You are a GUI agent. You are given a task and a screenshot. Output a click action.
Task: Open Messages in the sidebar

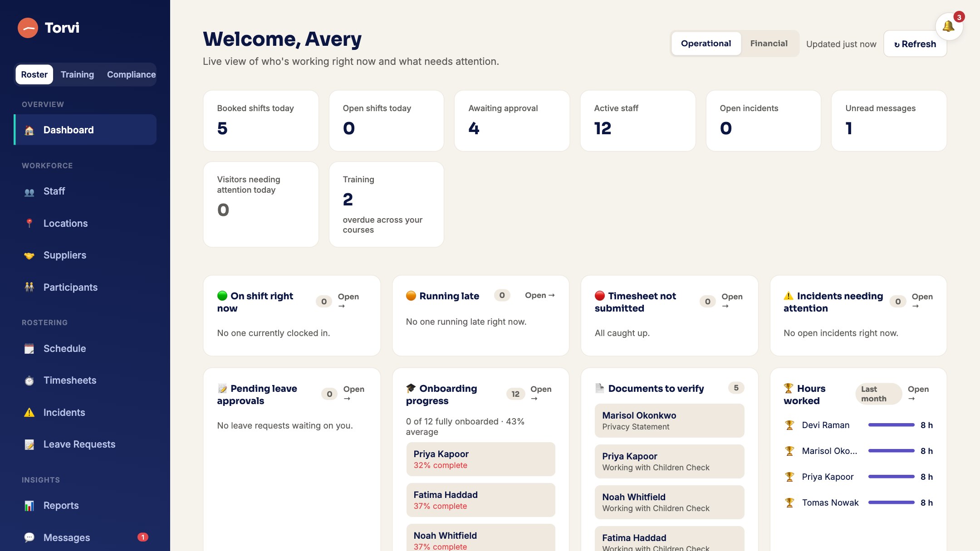(85, 537)
